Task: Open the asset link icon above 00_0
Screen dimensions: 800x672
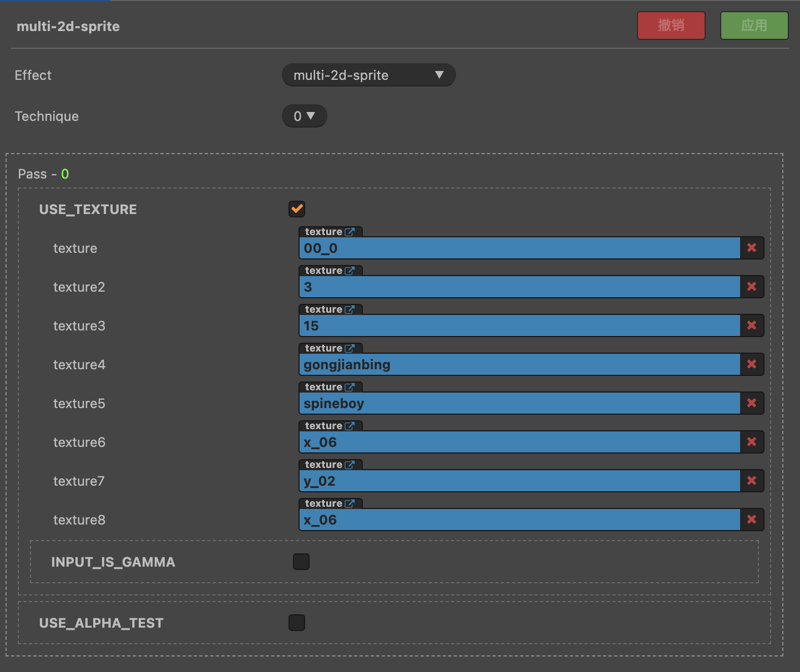Action: pos(350,232)
